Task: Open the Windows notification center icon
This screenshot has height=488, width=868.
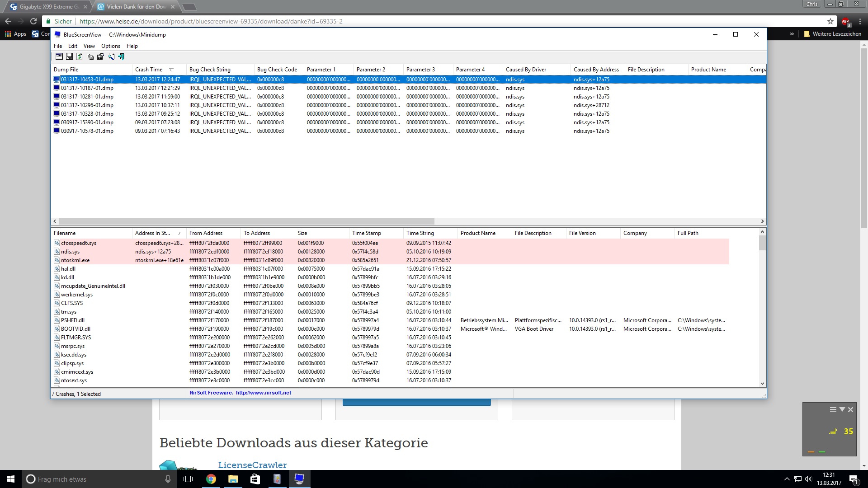Action: click(854, 479)
